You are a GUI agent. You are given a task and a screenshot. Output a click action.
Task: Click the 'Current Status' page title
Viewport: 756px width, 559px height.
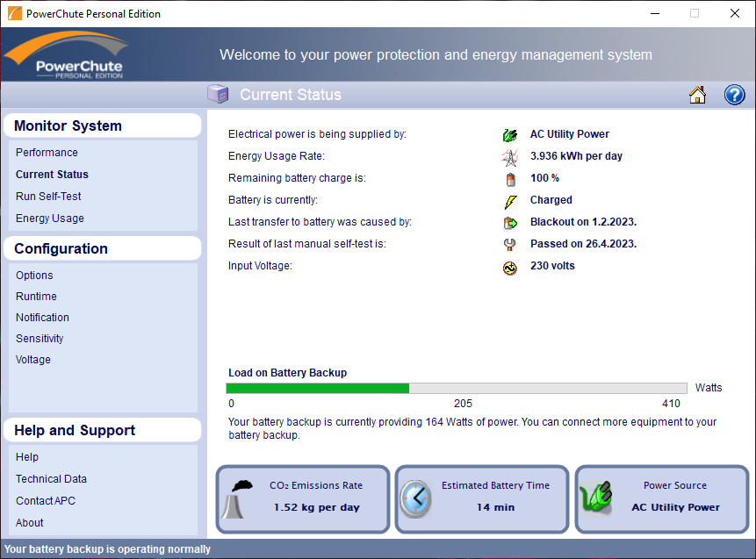point(291,95)
